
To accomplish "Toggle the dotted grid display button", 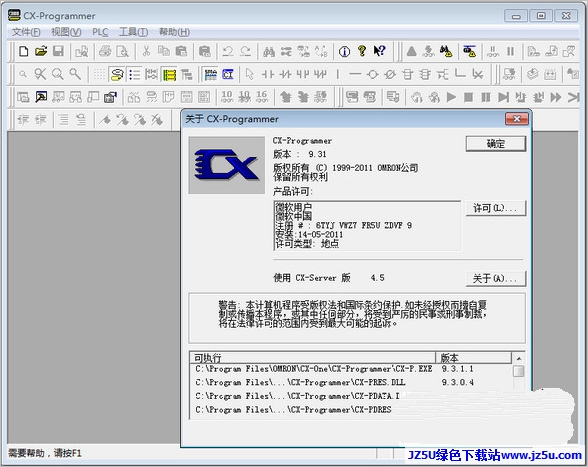I will coord(99,74).
